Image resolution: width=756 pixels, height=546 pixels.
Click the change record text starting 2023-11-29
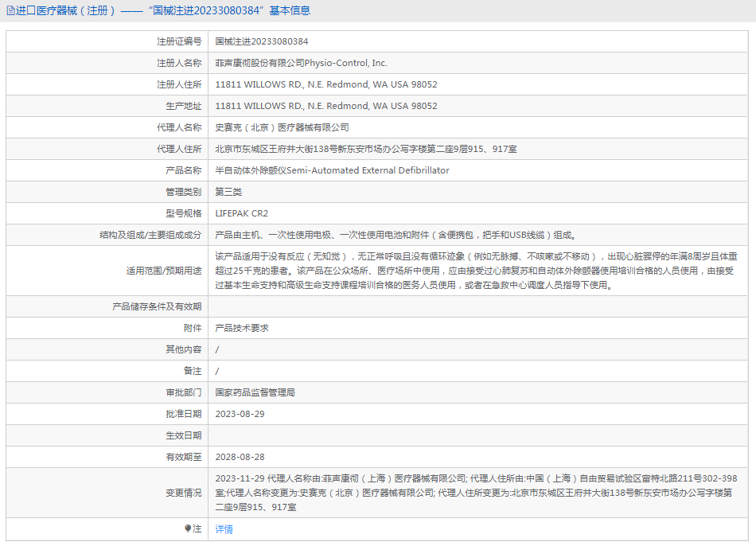pos(477,493)
